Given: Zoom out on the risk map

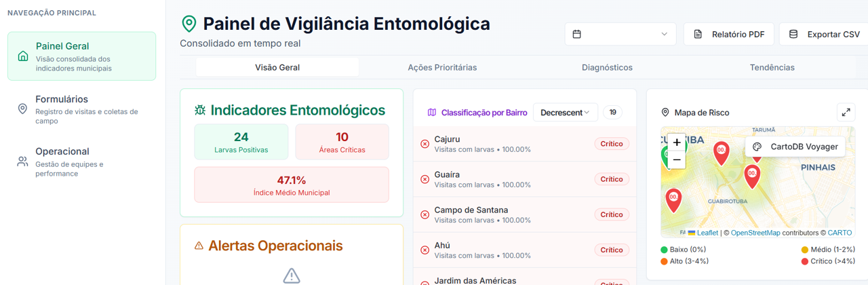Looking at the screenshot, I should pyautogui.click(x=677, y=159).
